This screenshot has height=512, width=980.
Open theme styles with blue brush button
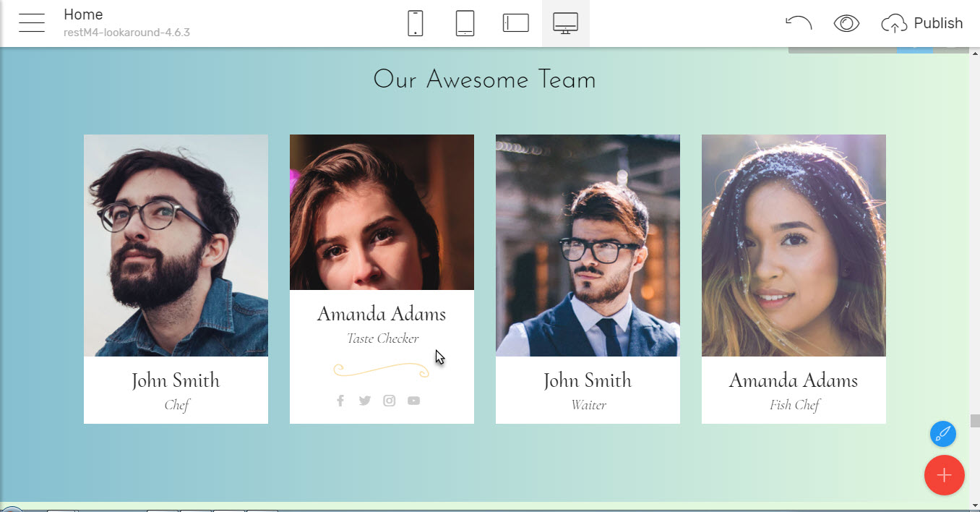coord(943,434)
